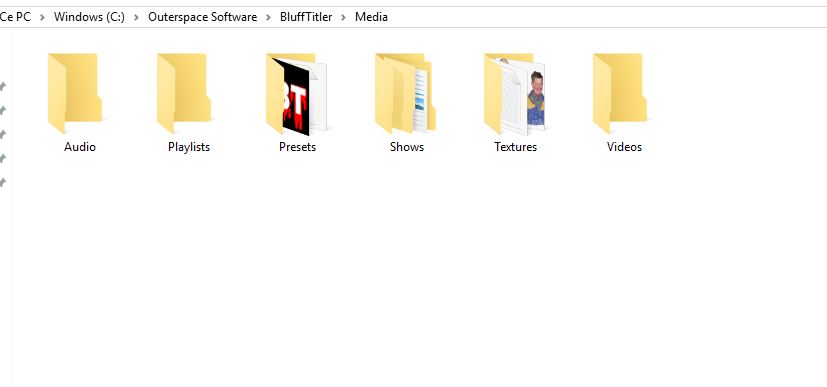Image resolution: width=827 pixels, height=387 pixels.
Task: Expand chevron after BluffTitler in breadcrumb
Action: coord(344,17)
